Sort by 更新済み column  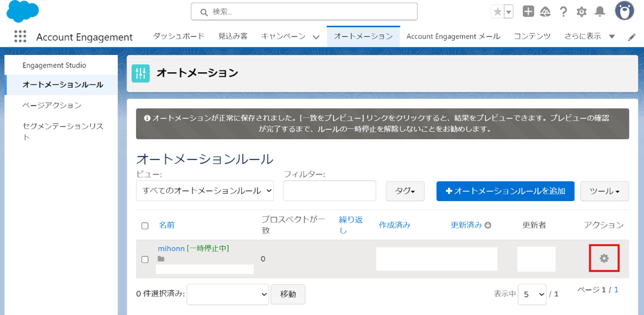click(x=467, y=225)
